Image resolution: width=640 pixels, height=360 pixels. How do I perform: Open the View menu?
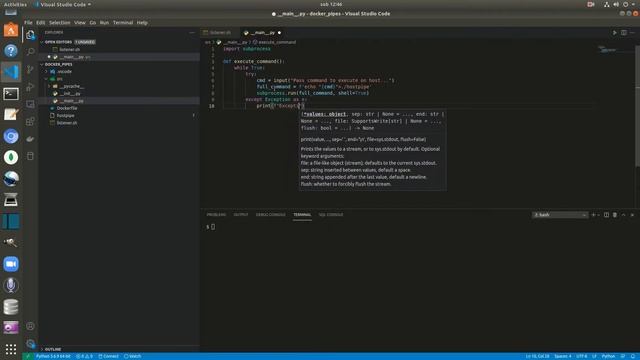coord(80,23)
